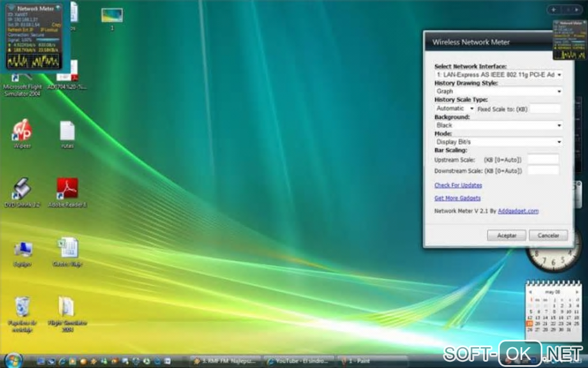Click Copy in the Network Meter gadget

(x=56, y=25)
